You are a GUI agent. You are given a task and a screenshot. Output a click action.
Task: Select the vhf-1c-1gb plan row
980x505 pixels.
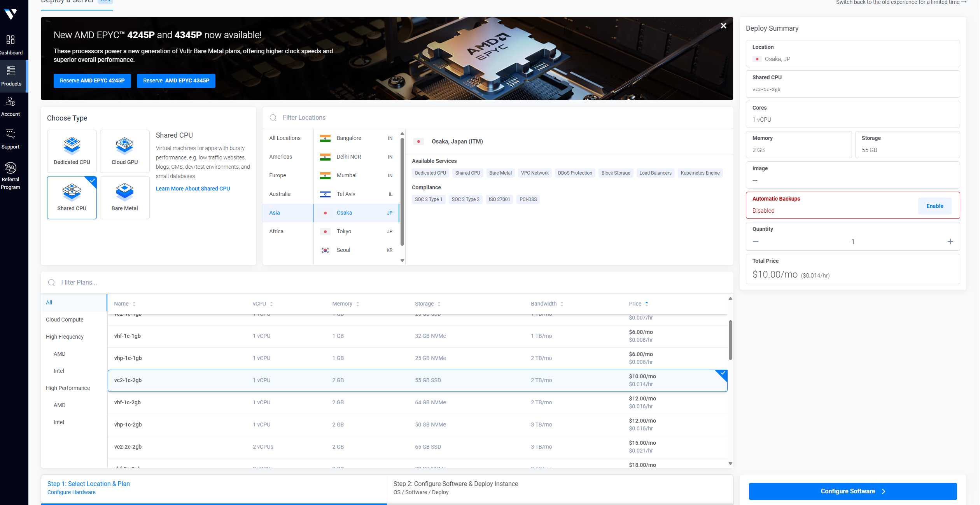[x=417, y=336]
